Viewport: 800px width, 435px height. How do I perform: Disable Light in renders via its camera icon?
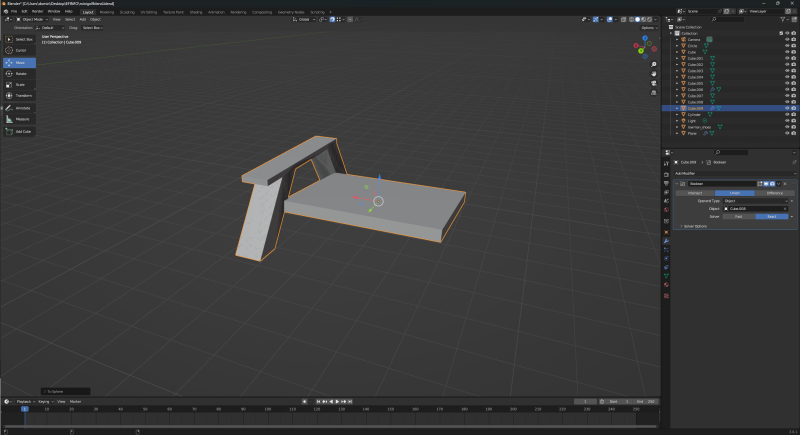point(793,121)
